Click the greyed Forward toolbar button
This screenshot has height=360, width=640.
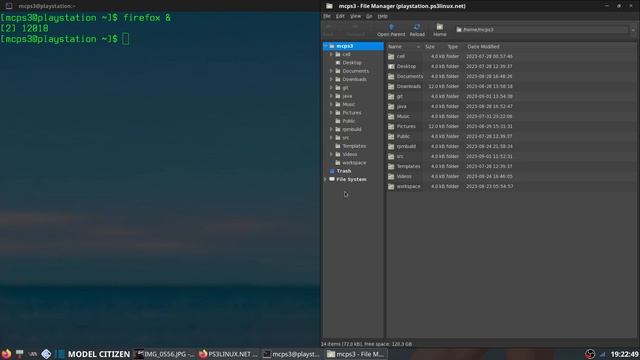(x=355, y=30)
